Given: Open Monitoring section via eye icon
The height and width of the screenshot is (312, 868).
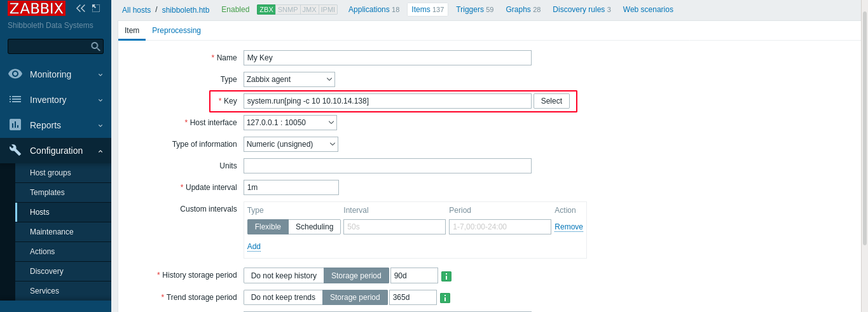Looking at the screenshot, I should [15, 74].
